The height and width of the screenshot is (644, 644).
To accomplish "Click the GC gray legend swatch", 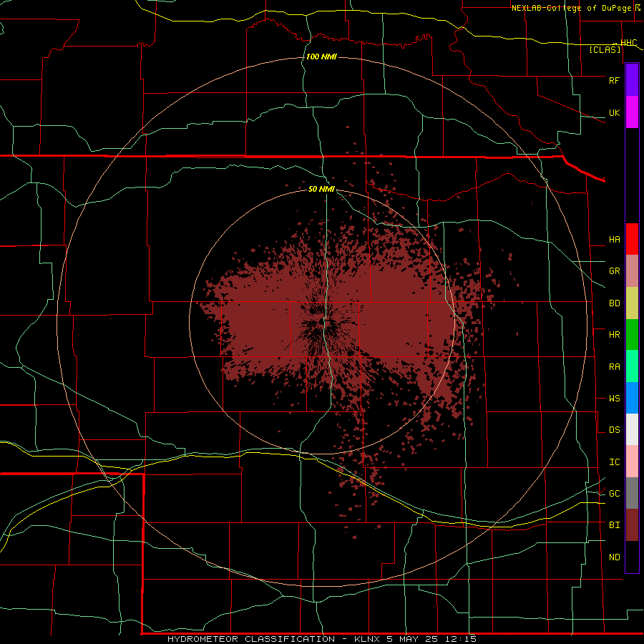I will click(x=632, y=493).
